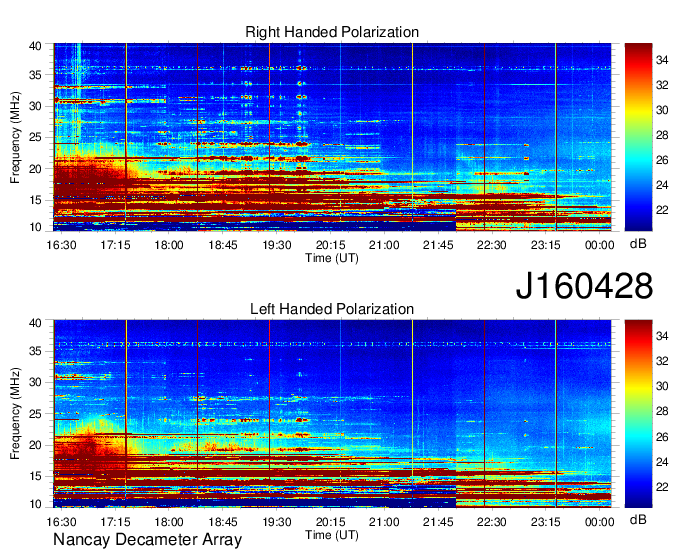Click the 22:30 tick under Left Handed plot
Viewport: 680px width, 552px height.
point(491,522)
